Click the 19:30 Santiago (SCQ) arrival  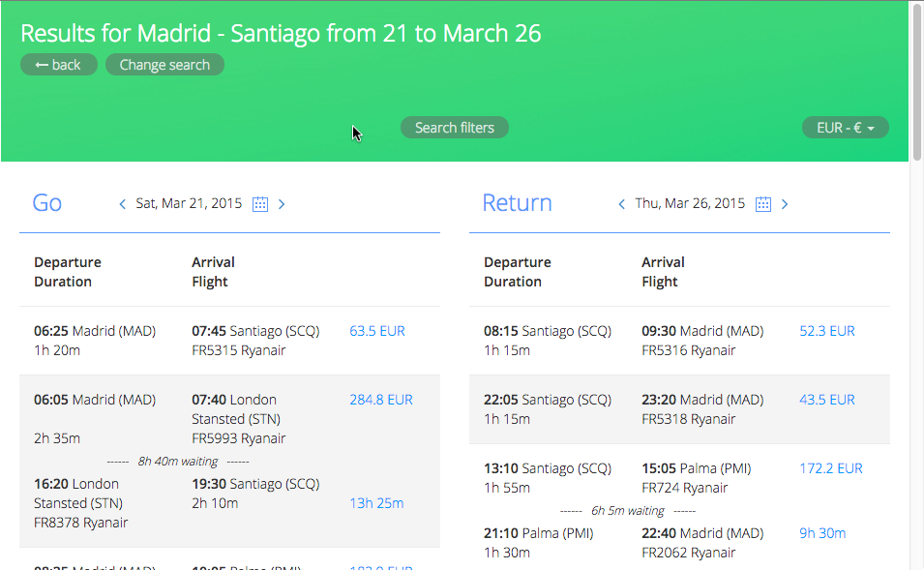[255, 484]
